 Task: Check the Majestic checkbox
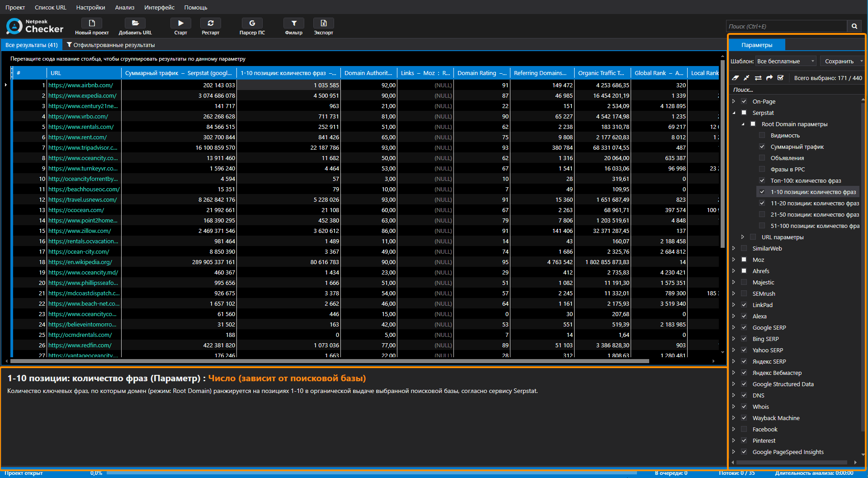[744, 282]
